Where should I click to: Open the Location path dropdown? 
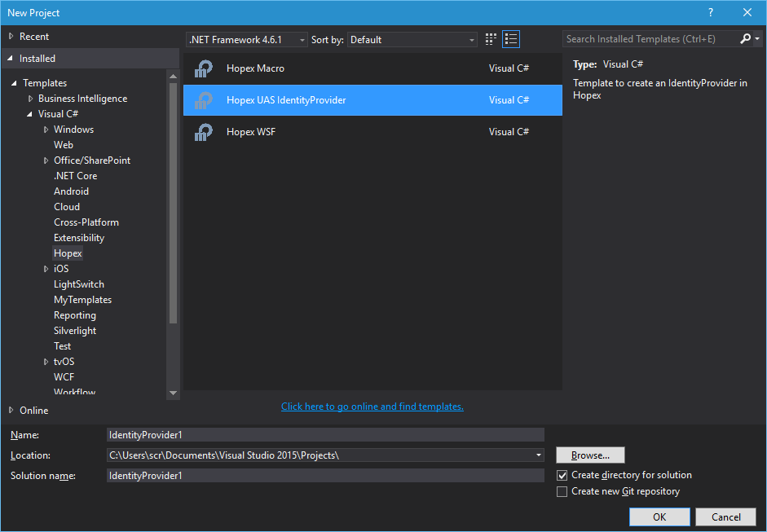[539, 455]
